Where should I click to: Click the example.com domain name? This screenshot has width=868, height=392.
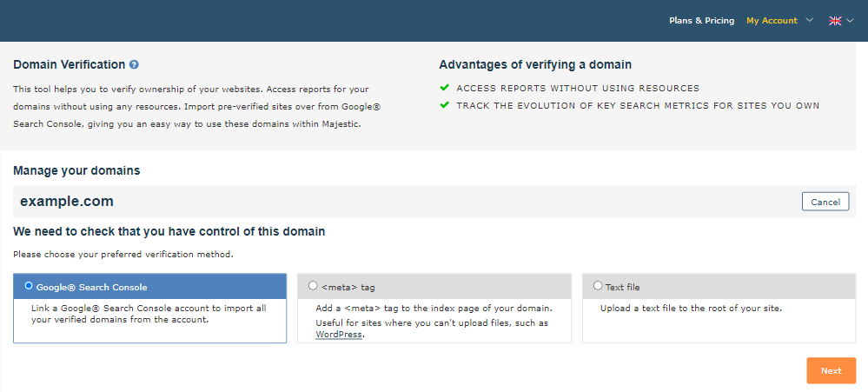click(x=67, y=201)
